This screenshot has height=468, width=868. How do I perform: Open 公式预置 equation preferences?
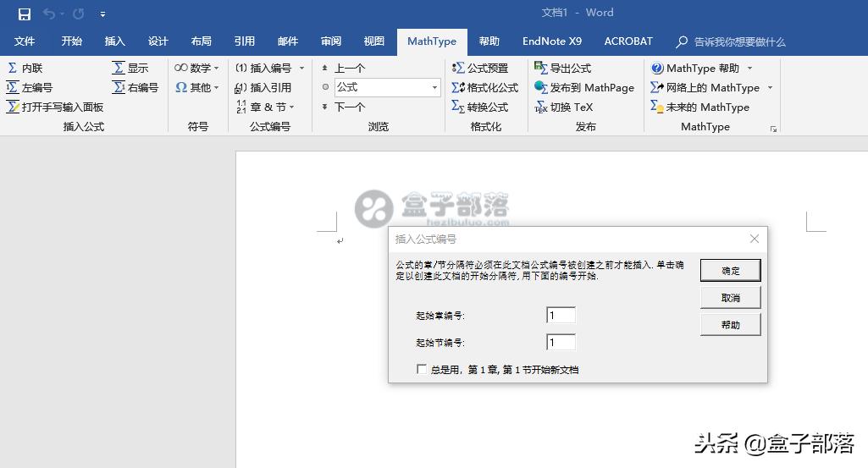coord(480,68)
